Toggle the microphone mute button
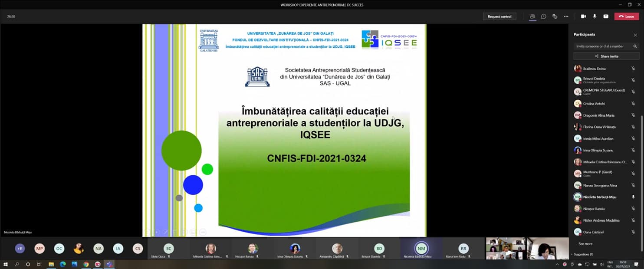644x269 pixels. click(x=595, y=16)
